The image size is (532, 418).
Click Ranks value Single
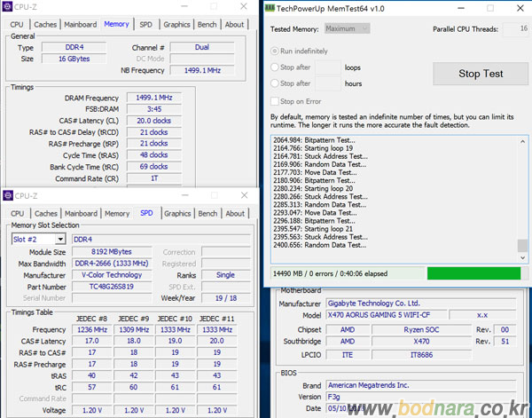[226, 275]
